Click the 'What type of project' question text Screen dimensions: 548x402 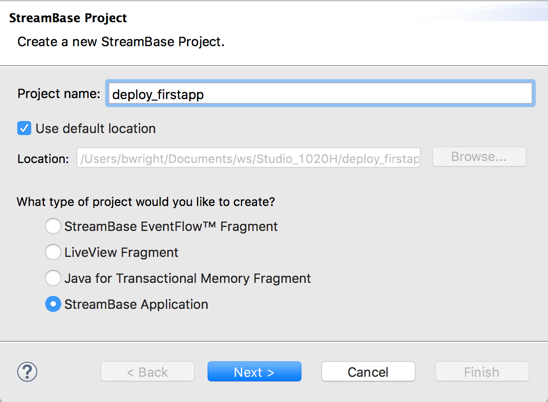146,202
